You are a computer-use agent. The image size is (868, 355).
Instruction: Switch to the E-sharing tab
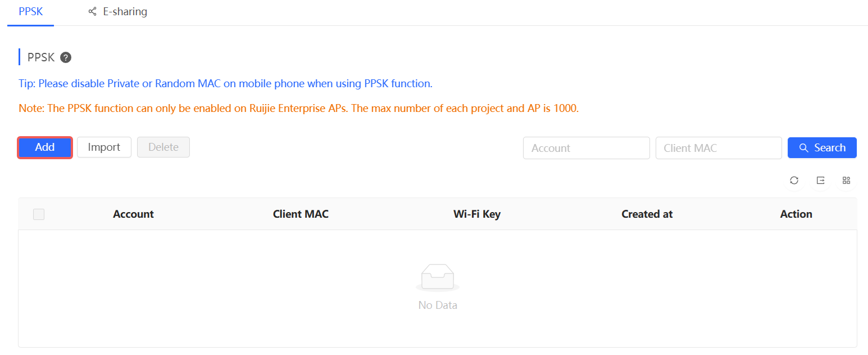click(118, 12)
